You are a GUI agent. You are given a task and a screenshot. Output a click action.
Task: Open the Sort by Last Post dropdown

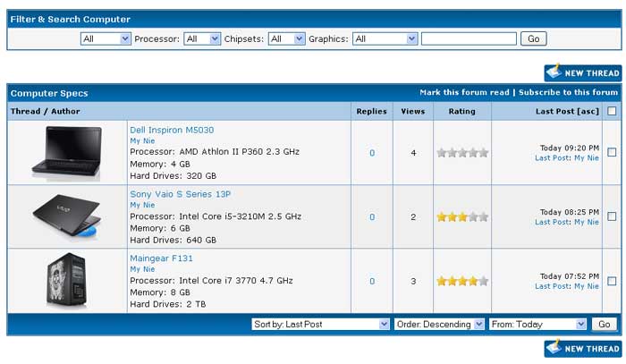tap(321, 324)
